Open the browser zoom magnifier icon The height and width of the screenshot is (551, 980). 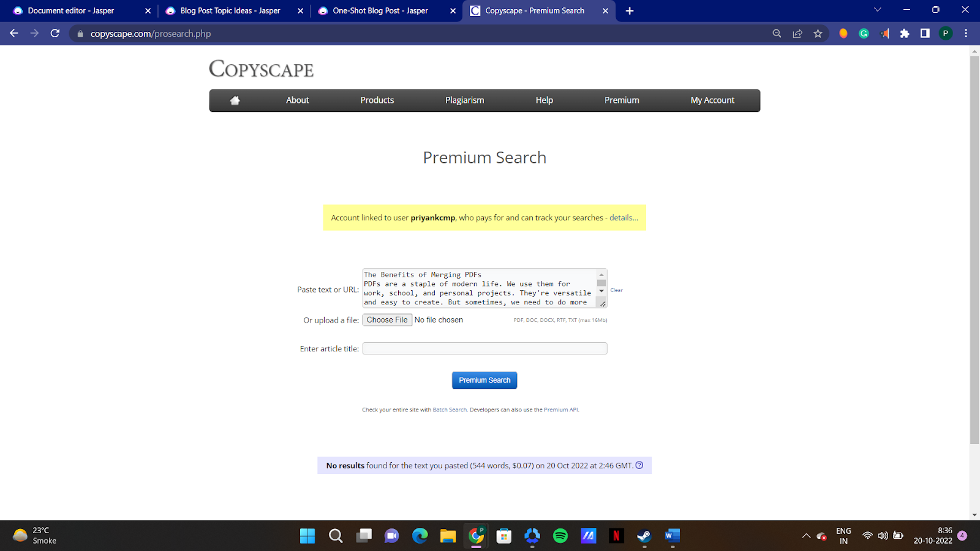(x=777, y=34)
